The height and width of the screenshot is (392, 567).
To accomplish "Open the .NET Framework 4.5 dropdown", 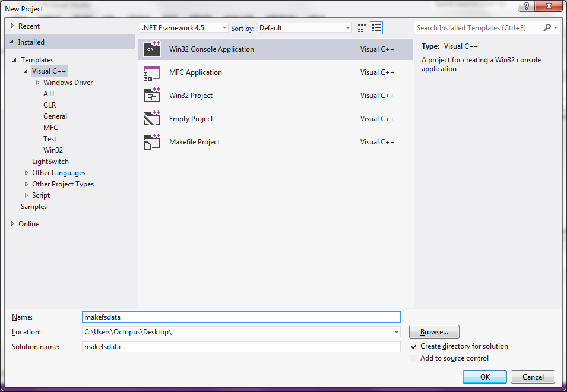I will coord(224,27).
